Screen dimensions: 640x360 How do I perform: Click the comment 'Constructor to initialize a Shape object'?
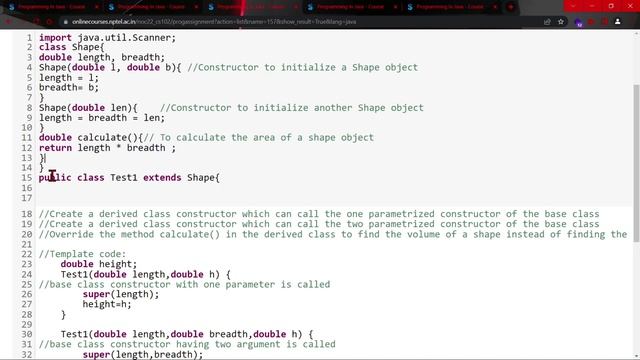(x=303, y=67)
